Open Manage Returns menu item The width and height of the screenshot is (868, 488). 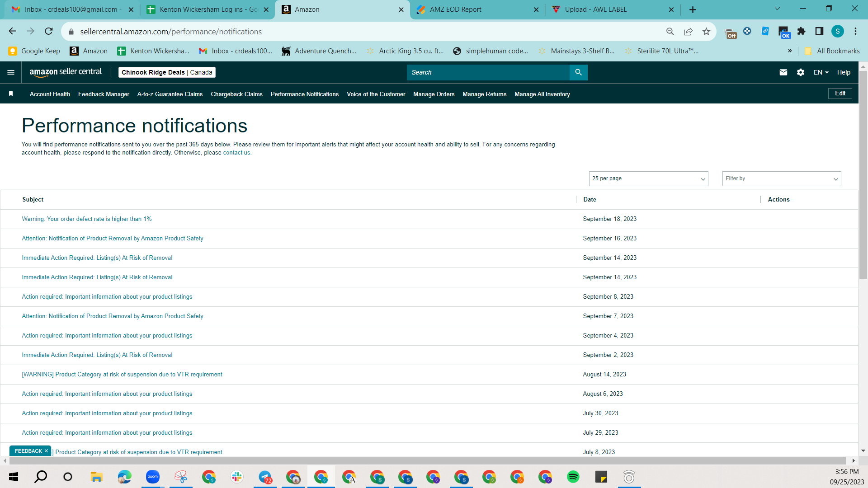coord(484,94)
